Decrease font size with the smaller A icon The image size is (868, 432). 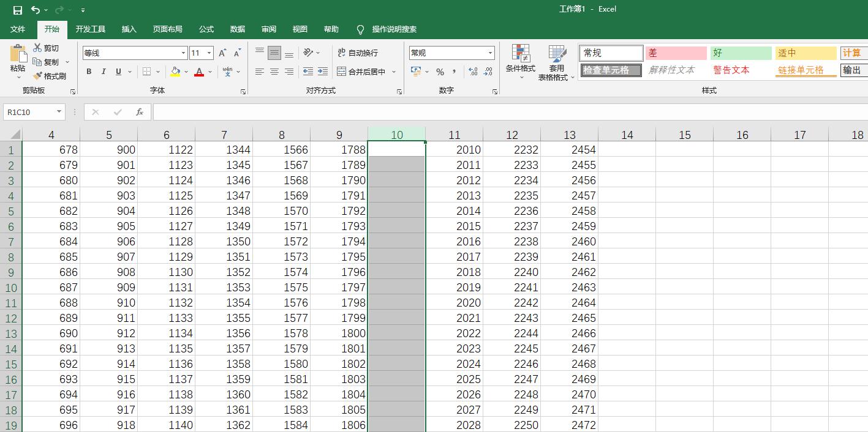pos(237,53)
